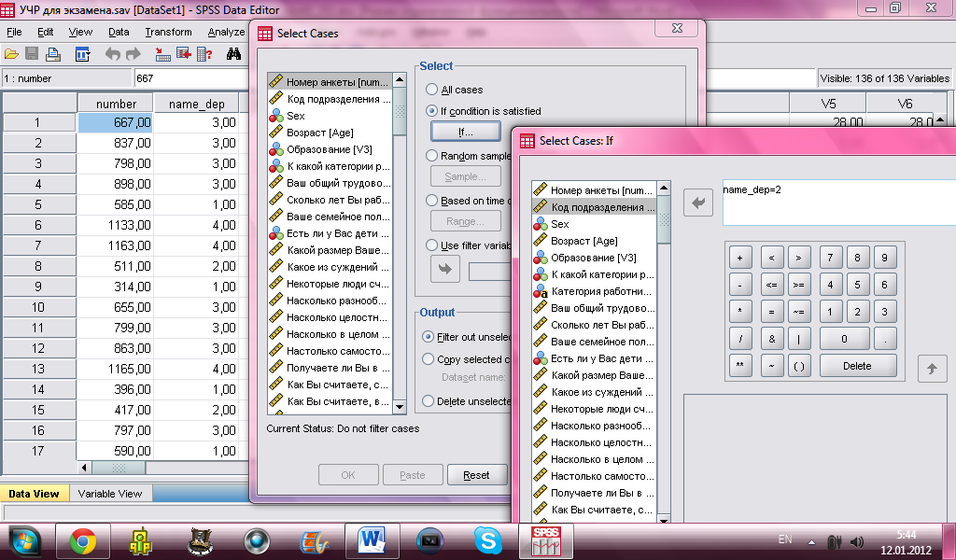Select Use filter variable radio button

pyautogui.click(x=431, y=245)
